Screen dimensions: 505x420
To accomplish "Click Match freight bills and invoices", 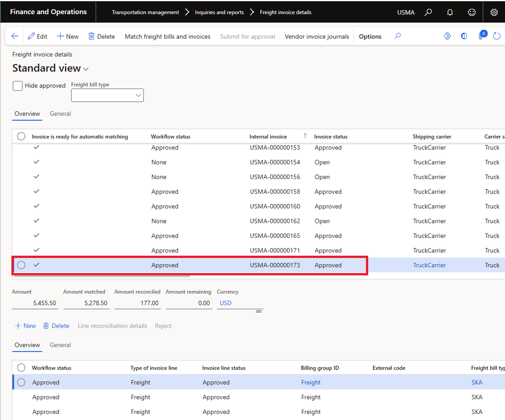I will 167,36.
